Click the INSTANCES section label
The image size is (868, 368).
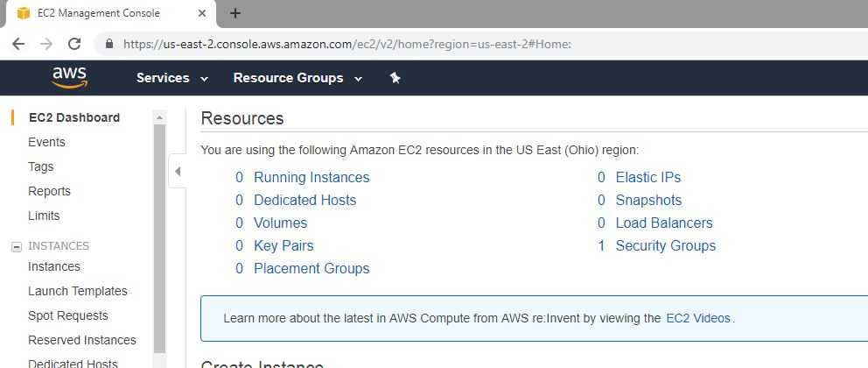(x=59, y=245)
